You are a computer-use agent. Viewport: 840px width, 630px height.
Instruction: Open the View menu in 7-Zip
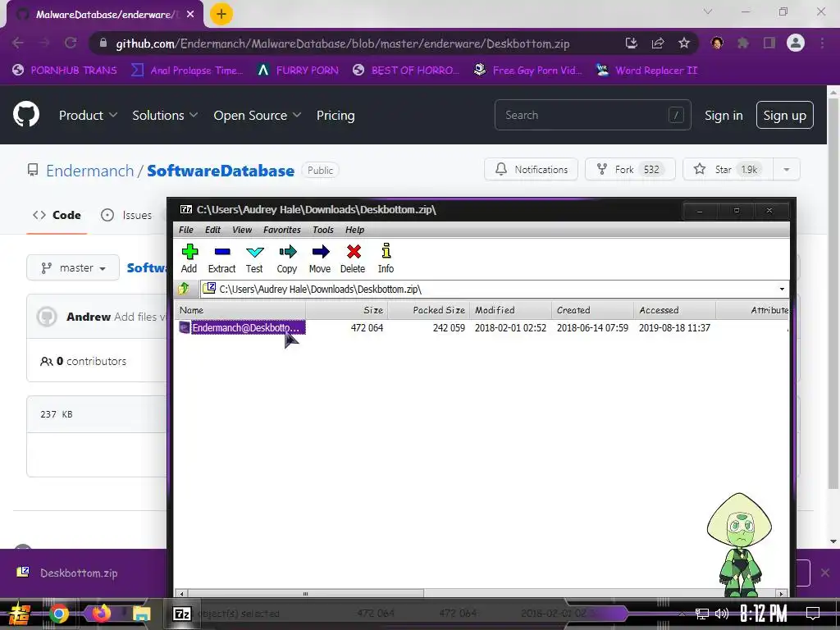tap(242, 230)
